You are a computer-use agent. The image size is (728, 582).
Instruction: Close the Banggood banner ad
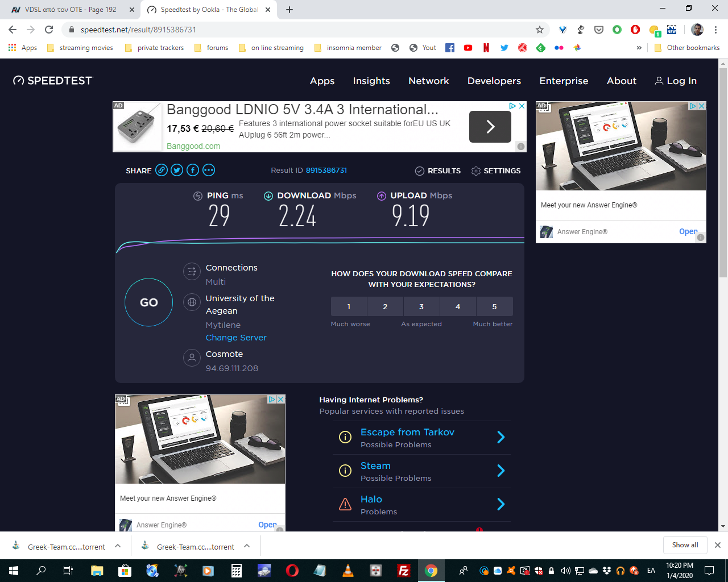pyautogui.click(x=522, y=106)
